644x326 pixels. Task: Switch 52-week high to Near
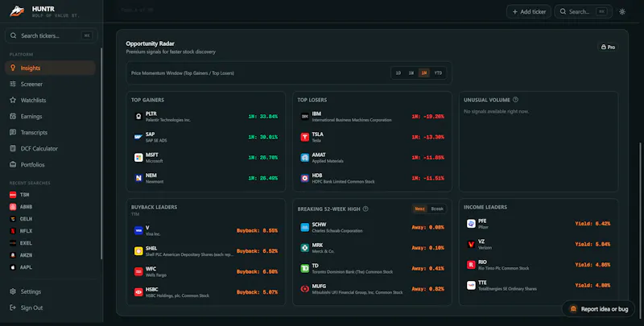click(x=419, y=209)
